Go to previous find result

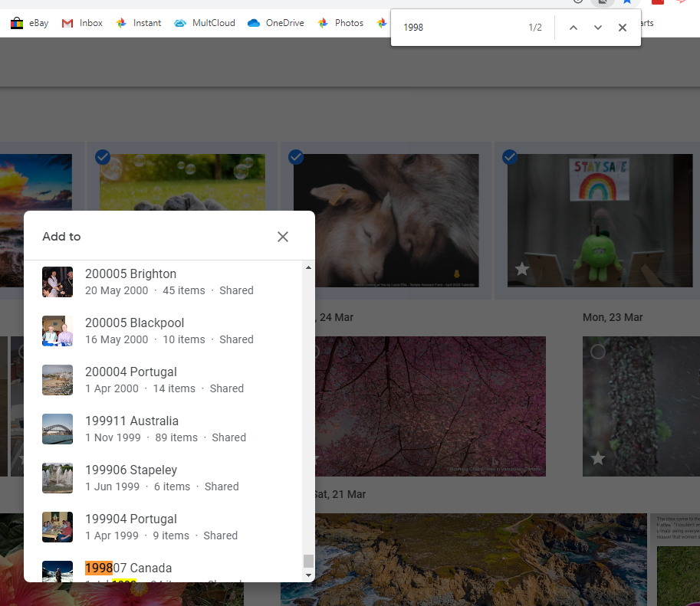573,28
